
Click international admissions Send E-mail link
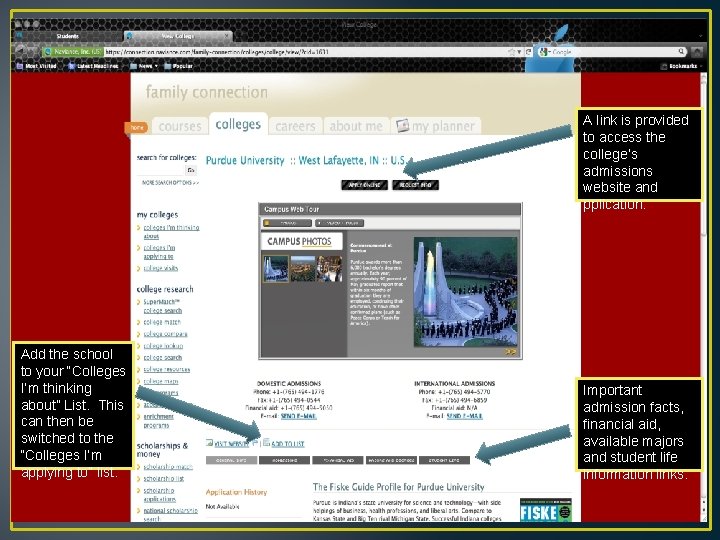coord(465,416)
